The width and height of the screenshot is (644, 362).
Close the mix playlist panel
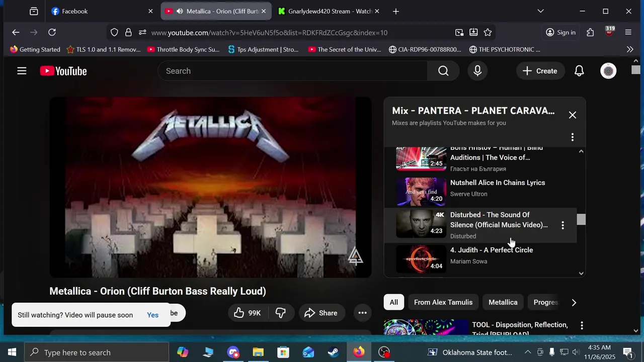pyautogui.click(x=573, y=115)
